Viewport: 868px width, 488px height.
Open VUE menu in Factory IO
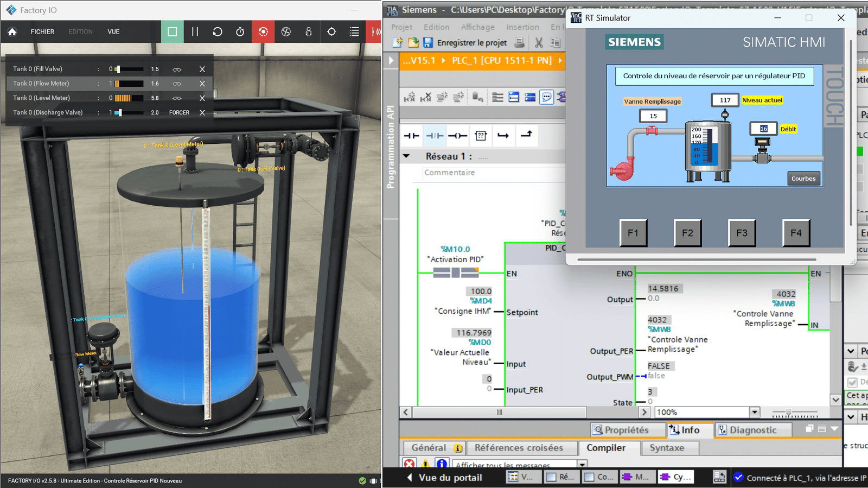click(x=113, y=31)
